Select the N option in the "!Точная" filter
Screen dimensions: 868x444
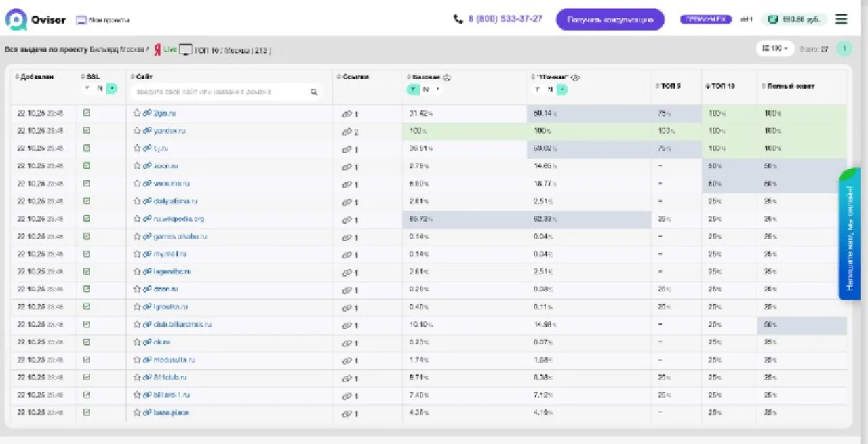550,89
